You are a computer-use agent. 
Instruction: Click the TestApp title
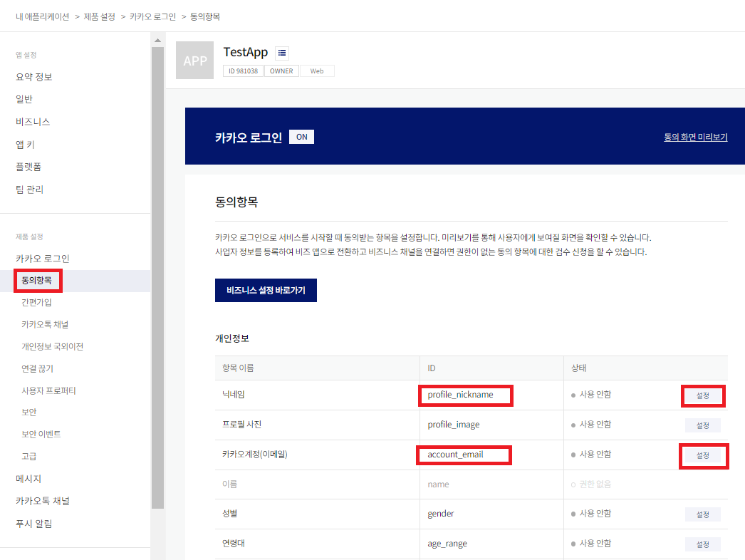click(x=246, y=52)
